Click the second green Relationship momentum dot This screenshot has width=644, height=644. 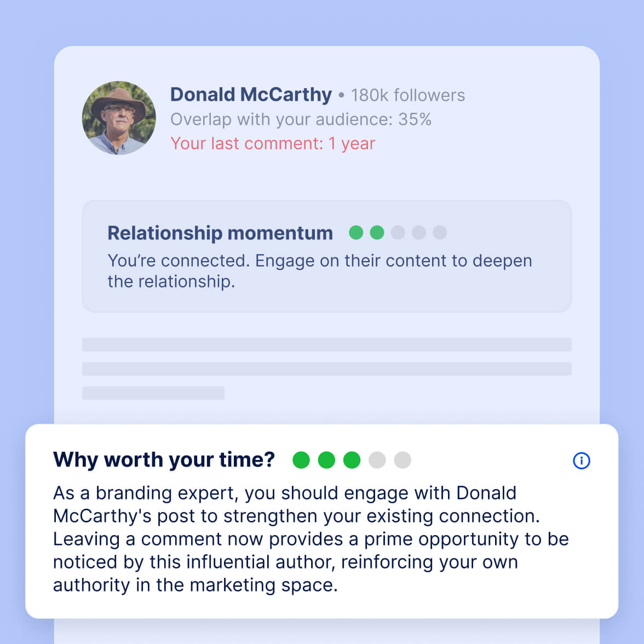[x=377, y=233]
